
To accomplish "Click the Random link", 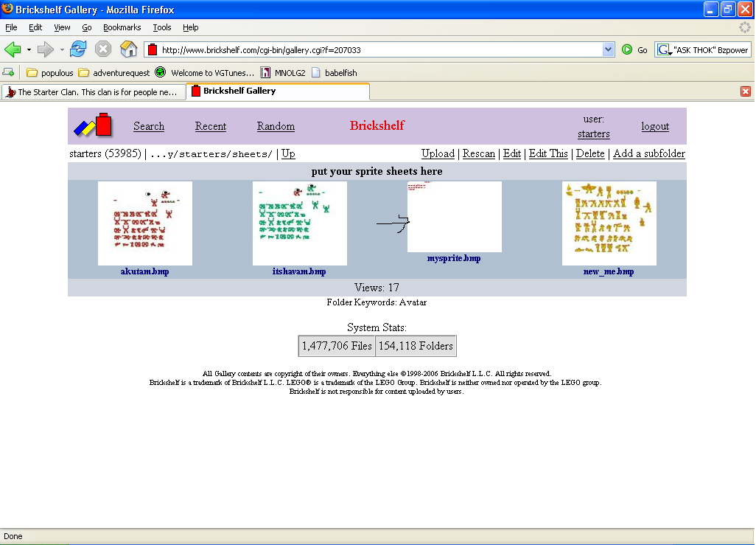I will coord(276,126).
